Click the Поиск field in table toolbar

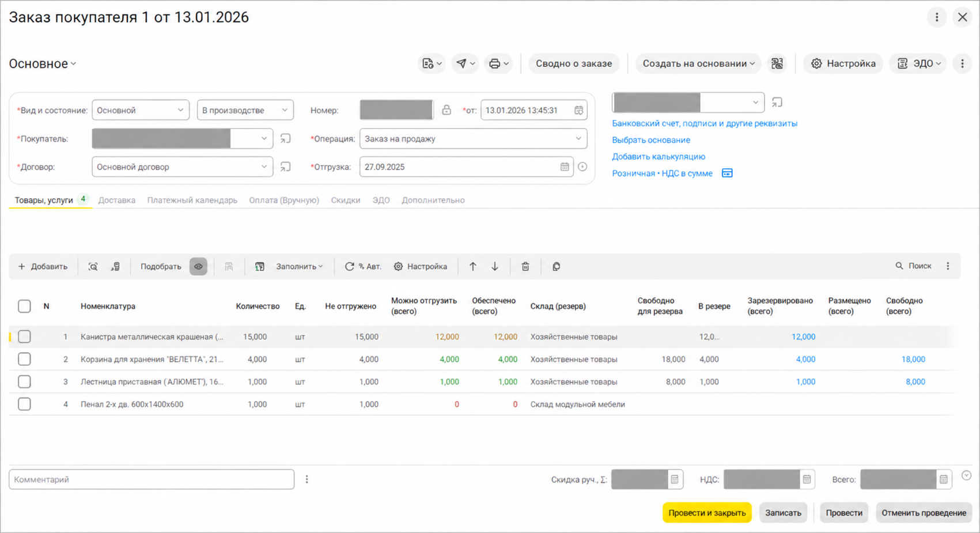(914, 266)
